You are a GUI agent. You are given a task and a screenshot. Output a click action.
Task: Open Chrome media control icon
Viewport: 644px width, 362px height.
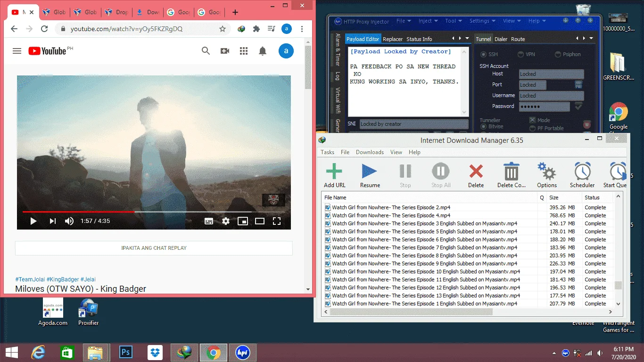pyautogui.click(x=271, y=29)
